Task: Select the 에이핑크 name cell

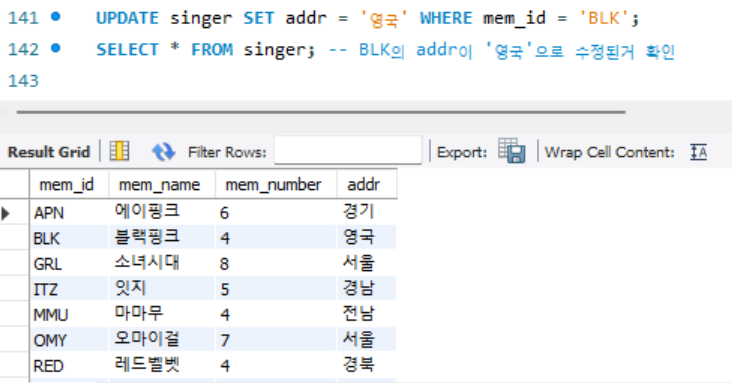Action: (162, 213)
